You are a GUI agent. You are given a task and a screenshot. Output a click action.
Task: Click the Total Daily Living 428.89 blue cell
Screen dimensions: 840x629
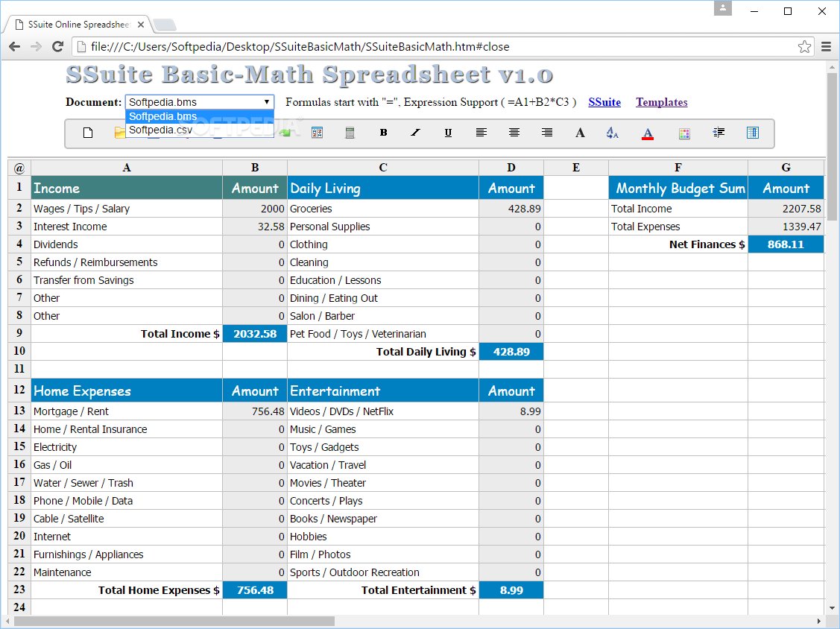(511, 352)
